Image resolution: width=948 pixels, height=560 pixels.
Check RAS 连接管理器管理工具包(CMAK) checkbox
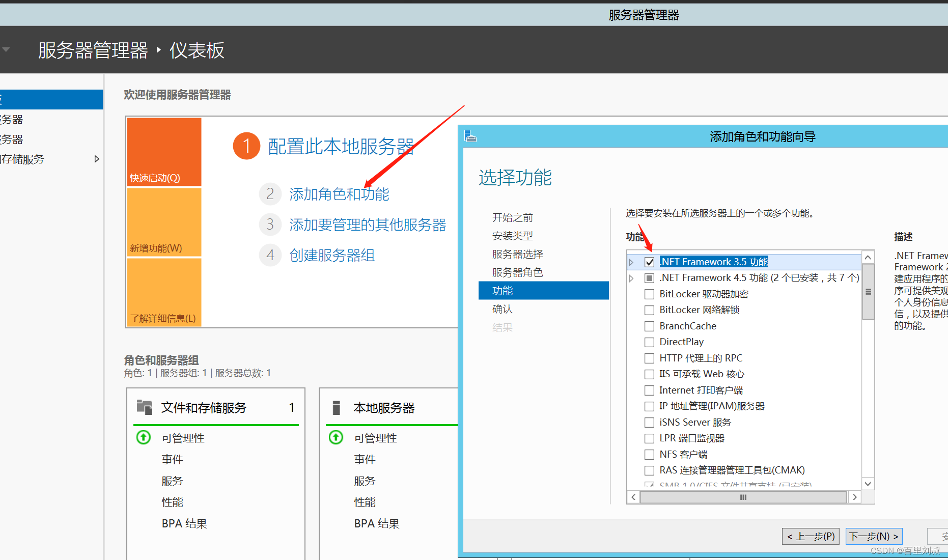pos(649,470)
